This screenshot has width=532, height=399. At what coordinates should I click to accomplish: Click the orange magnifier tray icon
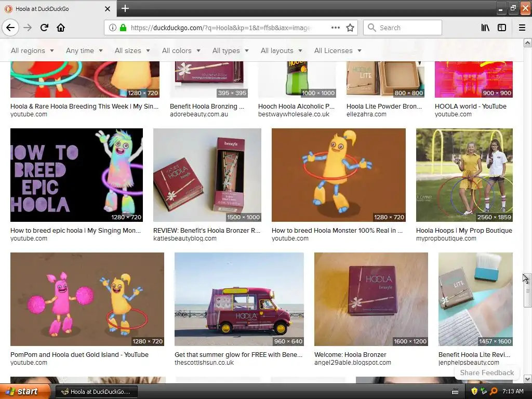[x=494, y=391]
